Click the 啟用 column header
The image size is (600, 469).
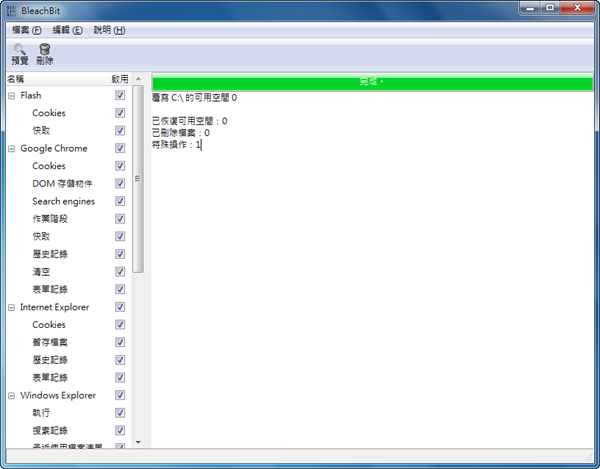coord(120,79)
